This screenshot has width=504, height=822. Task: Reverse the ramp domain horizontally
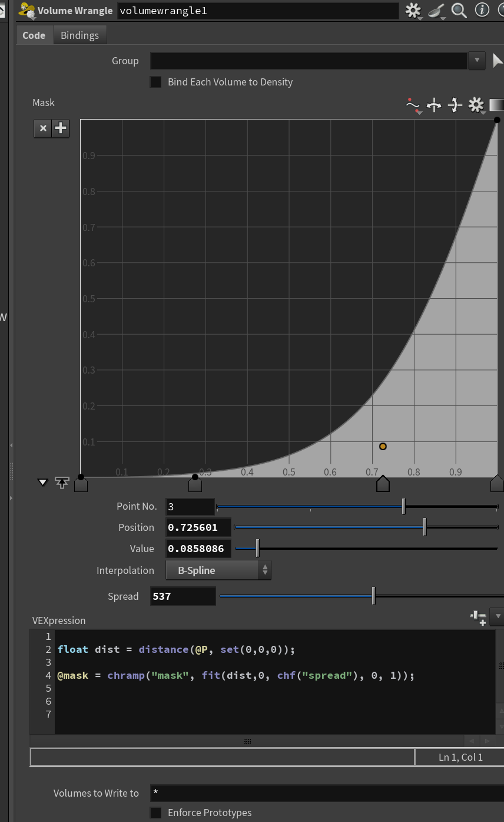(x=434, y=105)
